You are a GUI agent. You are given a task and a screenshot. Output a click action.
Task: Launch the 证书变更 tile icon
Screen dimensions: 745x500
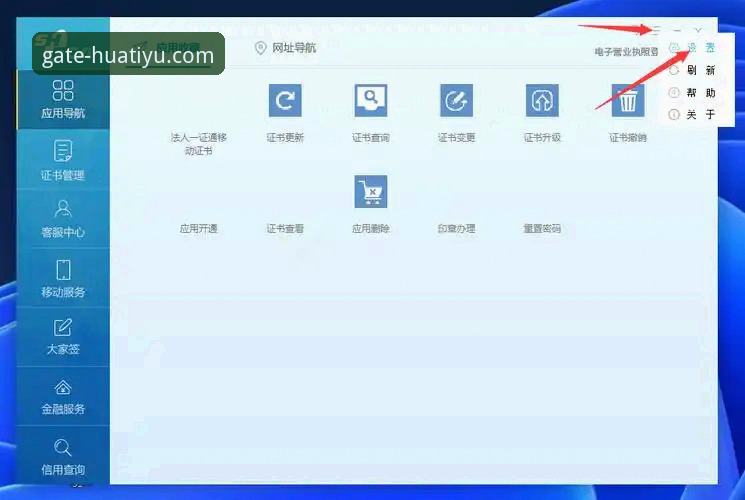click(456, 100)
